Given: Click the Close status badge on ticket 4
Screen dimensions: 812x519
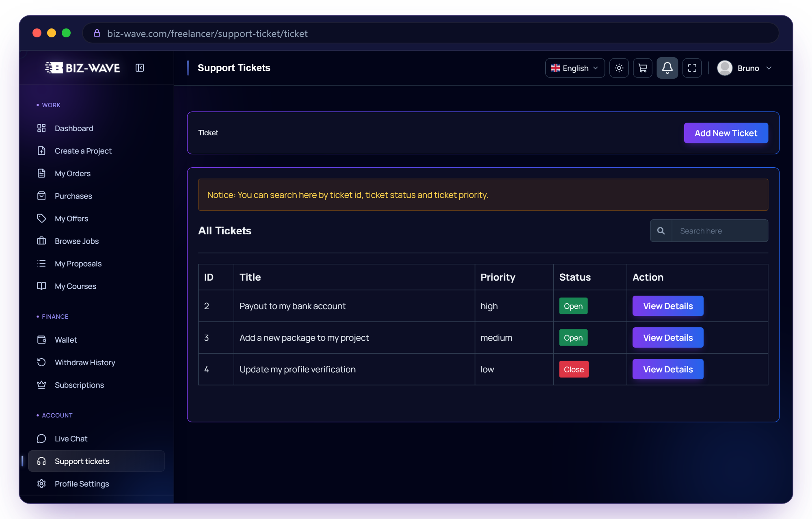Looking at the screenshot, I should [x=574, y=369].
